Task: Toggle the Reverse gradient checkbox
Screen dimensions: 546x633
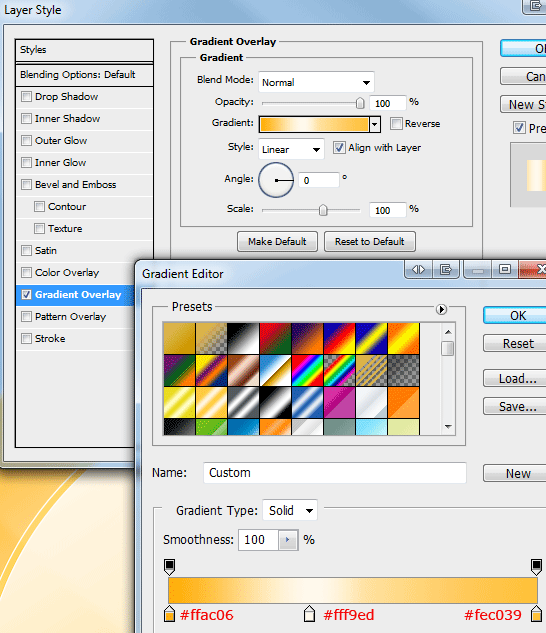Action: tap(397, 124)
